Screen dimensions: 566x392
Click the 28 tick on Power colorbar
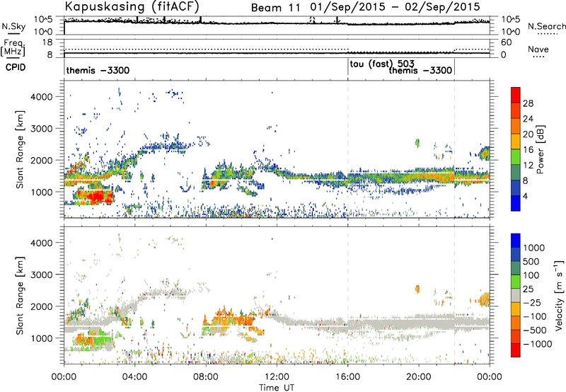pos(528,103)
